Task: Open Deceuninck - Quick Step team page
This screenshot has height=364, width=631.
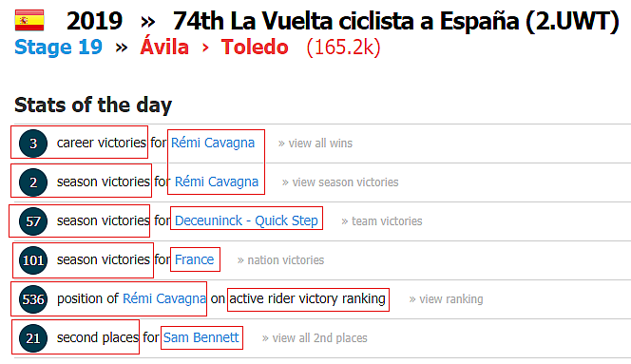Action: (246, 220)
